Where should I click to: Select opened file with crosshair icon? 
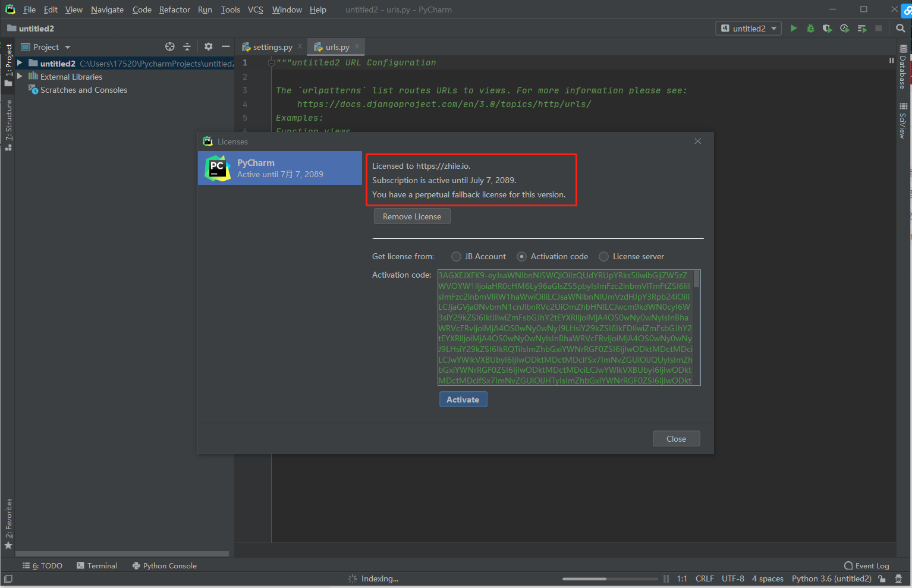coord(170,46)
